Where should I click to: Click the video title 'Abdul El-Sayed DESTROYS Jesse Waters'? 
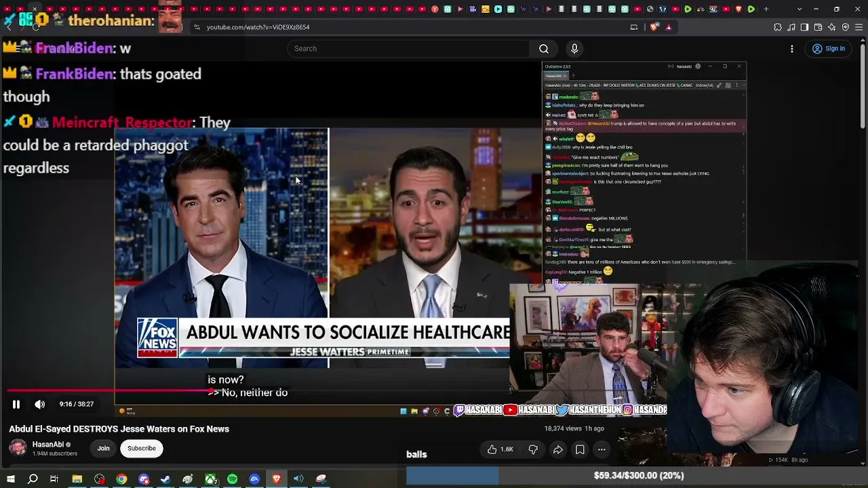119,429
